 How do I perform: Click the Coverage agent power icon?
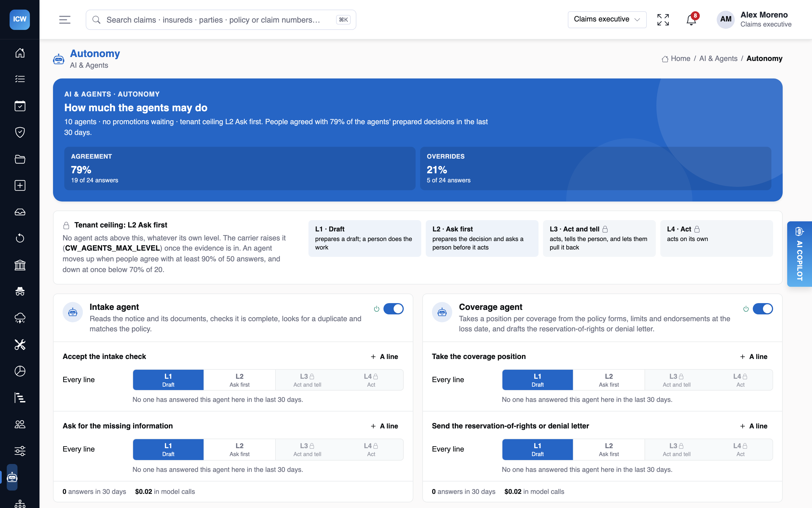pos(746,309)
